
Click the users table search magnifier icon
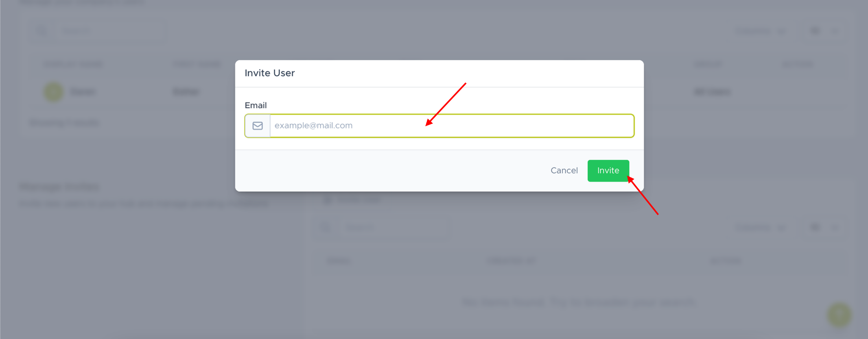click(x=41, y=31)
